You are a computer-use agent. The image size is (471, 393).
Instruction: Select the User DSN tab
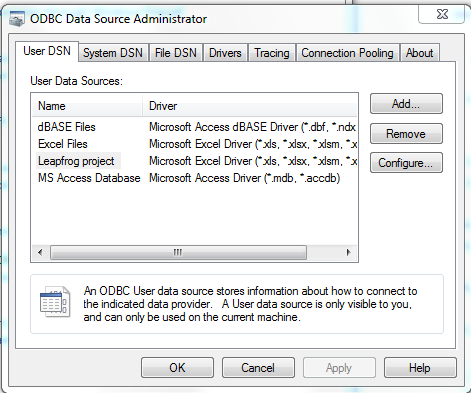(47, 51)
